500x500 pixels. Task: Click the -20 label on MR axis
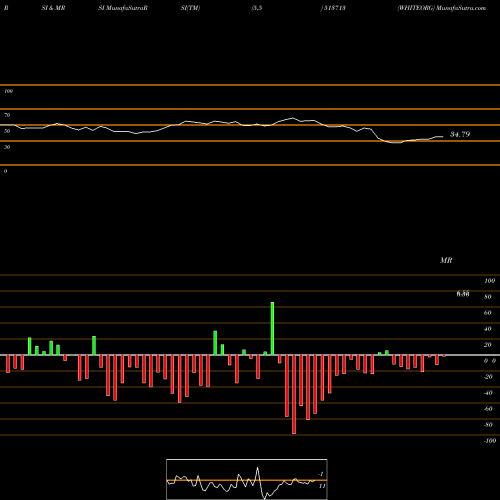tap(488, 377)
